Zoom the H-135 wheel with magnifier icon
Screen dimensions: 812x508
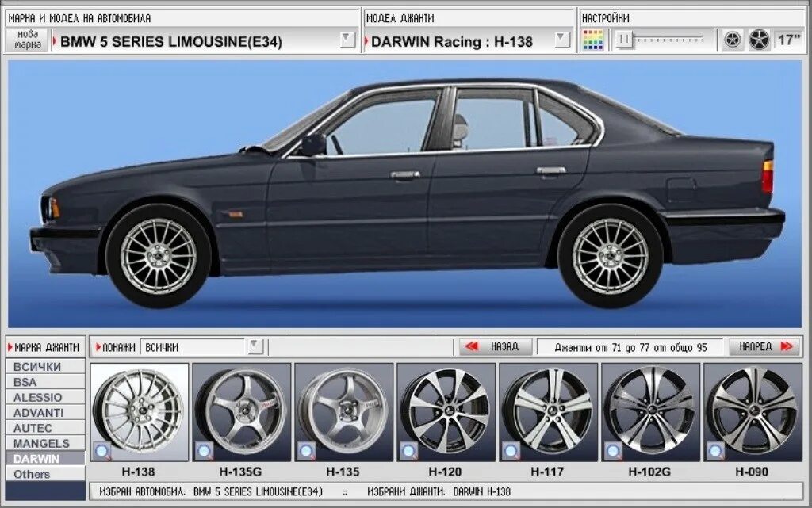tap(306, 451)
